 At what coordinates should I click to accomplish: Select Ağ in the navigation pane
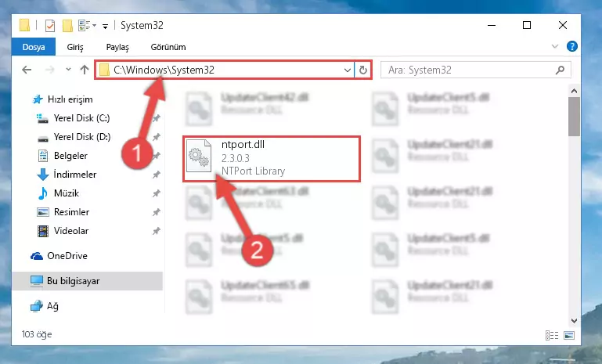pos(45,306)
